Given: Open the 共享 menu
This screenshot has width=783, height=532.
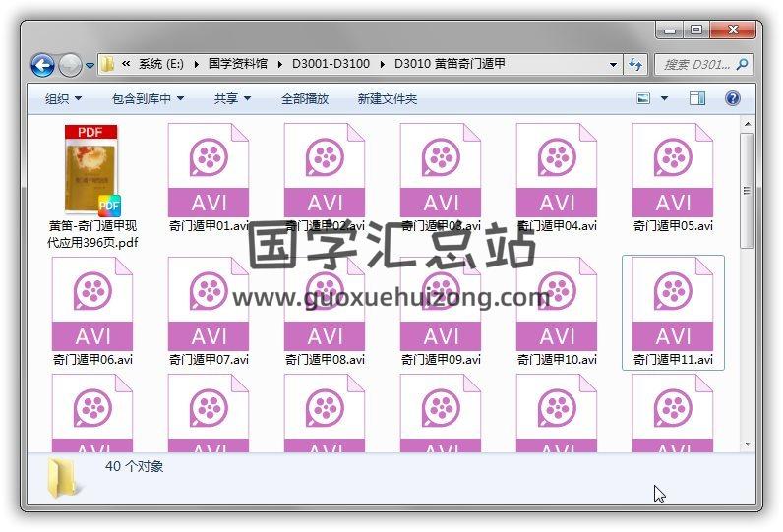Looking at the screenshot, I should click(232, 99).
